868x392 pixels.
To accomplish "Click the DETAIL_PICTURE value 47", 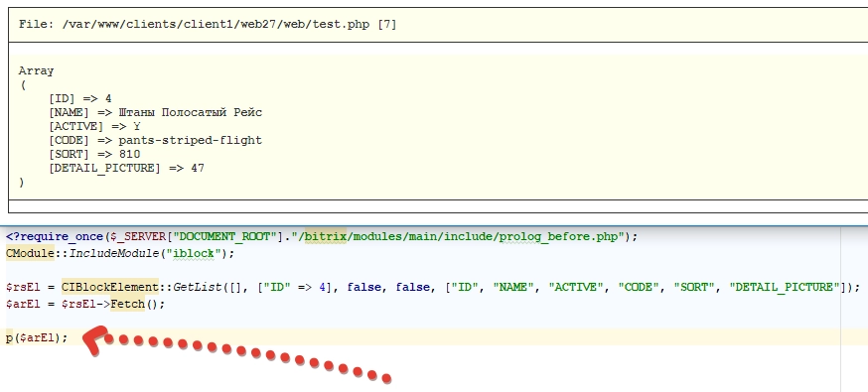I will pyautogui.click(x=198, y=168).
